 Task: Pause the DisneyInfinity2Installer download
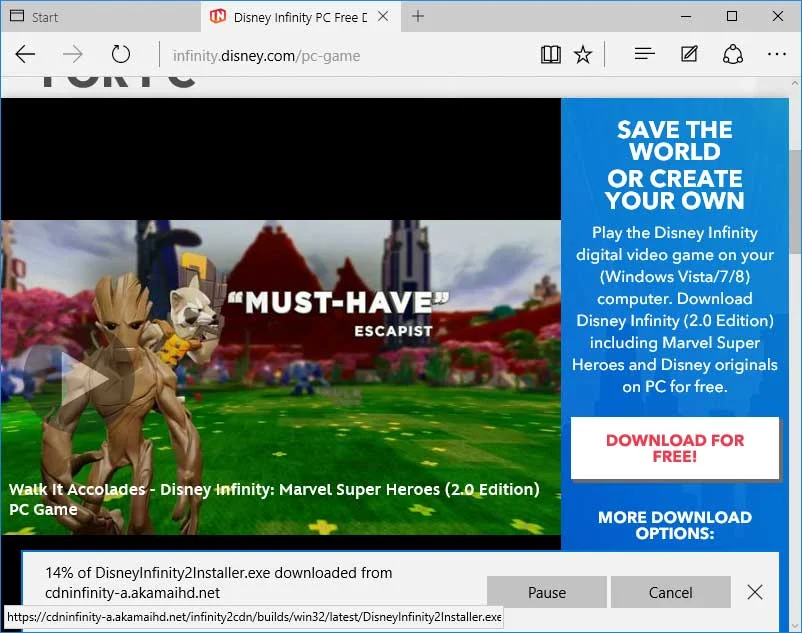coord(547,592)
